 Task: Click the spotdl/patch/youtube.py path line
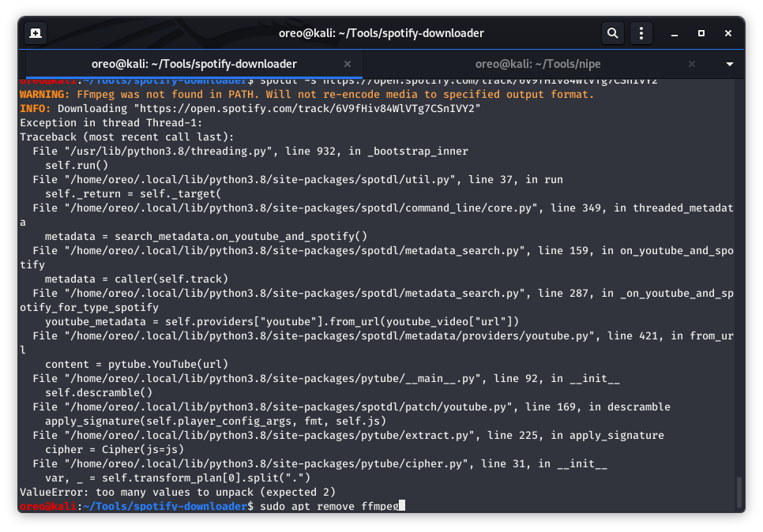click(351, 407)
